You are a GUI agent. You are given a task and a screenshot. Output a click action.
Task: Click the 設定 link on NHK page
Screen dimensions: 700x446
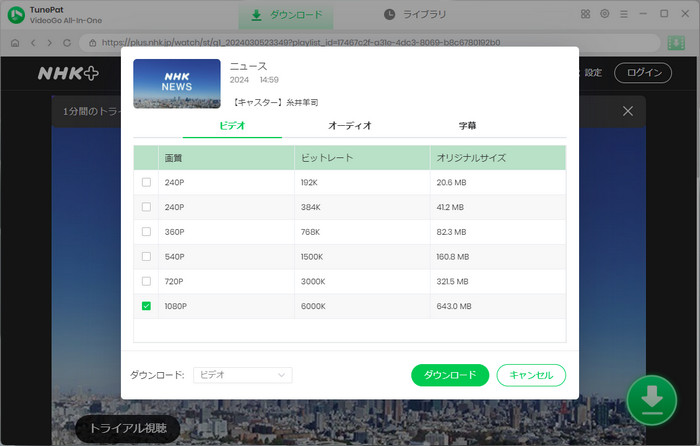tap(593, 73)
